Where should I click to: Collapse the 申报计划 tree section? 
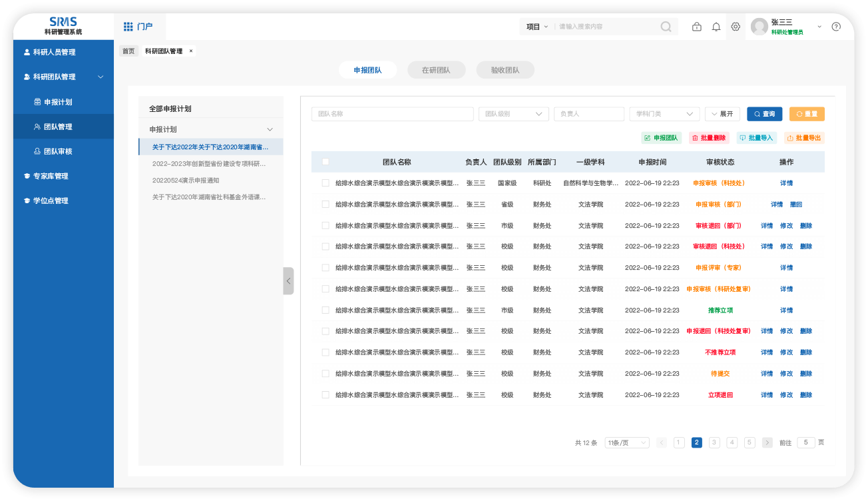coord(270,129)
